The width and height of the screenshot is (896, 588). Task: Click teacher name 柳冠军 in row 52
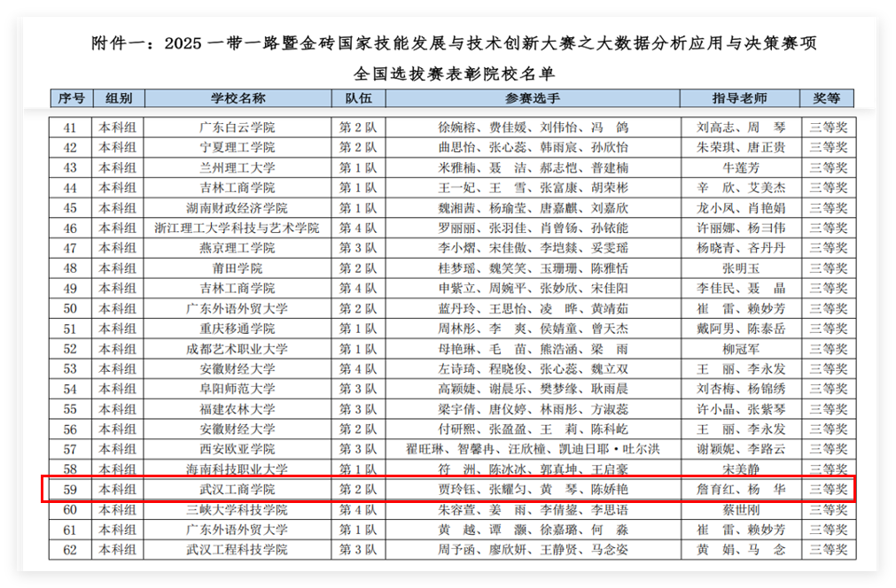pos(741,348)
